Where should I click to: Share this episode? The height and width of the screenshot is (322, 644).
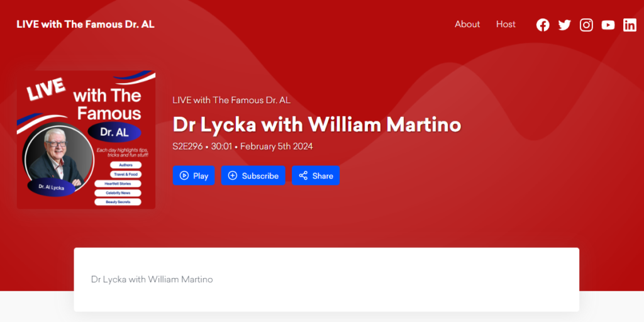[316, 175]
